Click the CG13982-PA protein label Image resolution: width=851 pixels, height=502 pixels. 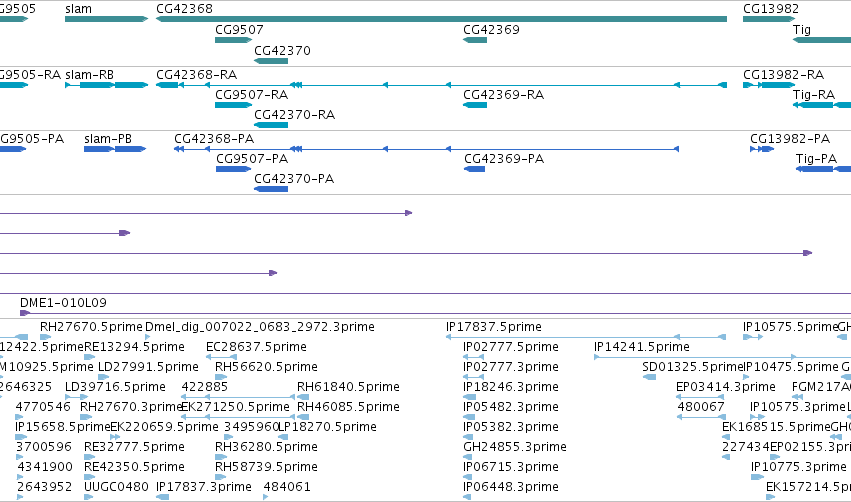pos(790,138)
